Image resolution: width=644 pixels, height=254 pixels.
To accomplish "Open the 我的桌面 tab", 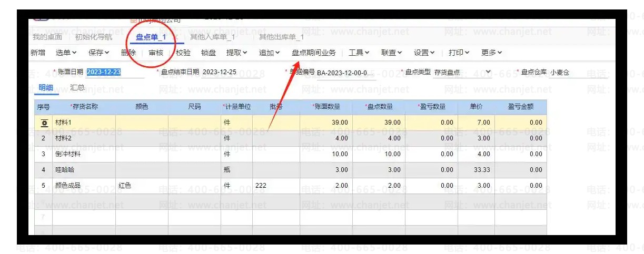I will (x=47, y=37).
